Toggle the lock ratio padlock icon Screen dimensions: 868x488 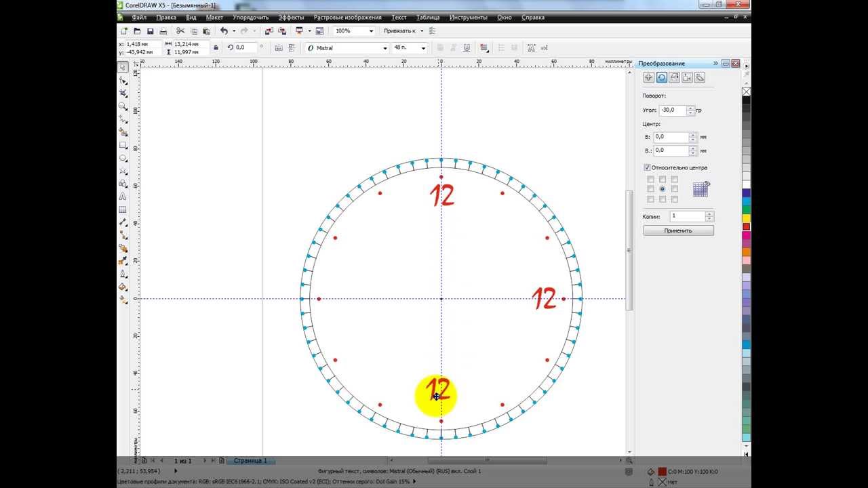click(x=216, y=47)
